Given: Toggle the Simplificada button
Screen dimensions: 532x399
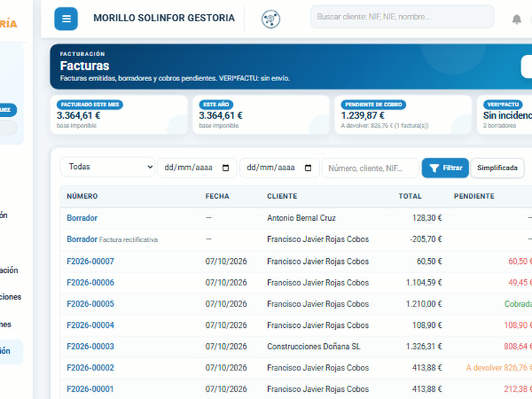Looking at the screenshot, I should 497,168.
